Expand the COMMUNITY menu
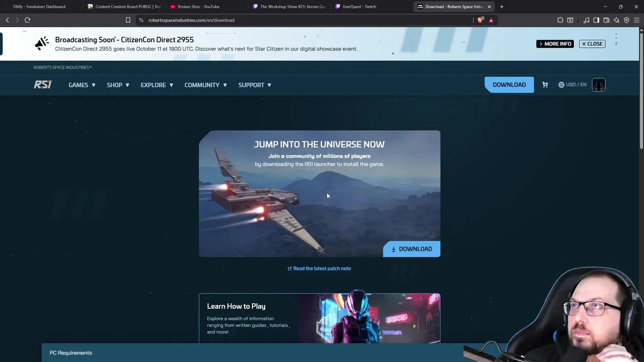Image resolution: width=644 pixels, height=362 pixels. click(205, 85)
